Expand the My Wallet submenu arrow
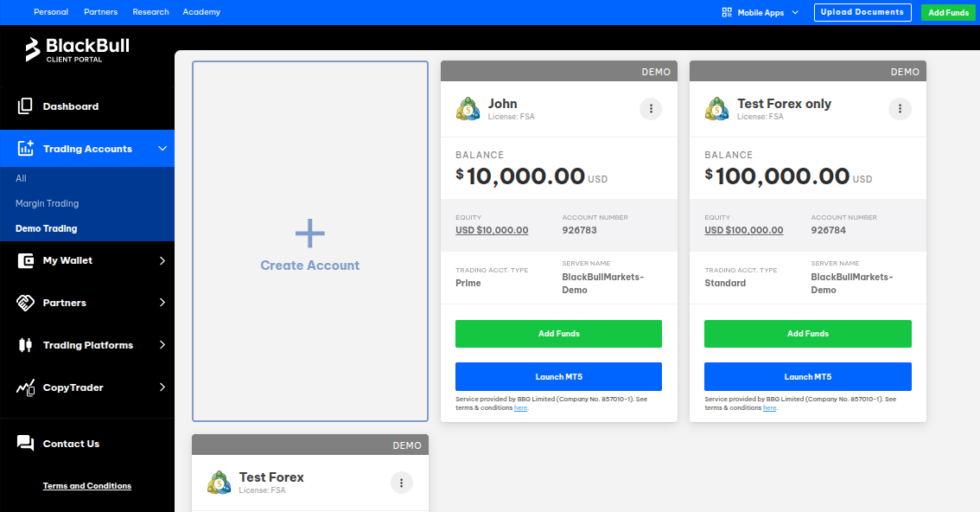The height and width of the screenshot is (512, 980). tap(162, 260)
